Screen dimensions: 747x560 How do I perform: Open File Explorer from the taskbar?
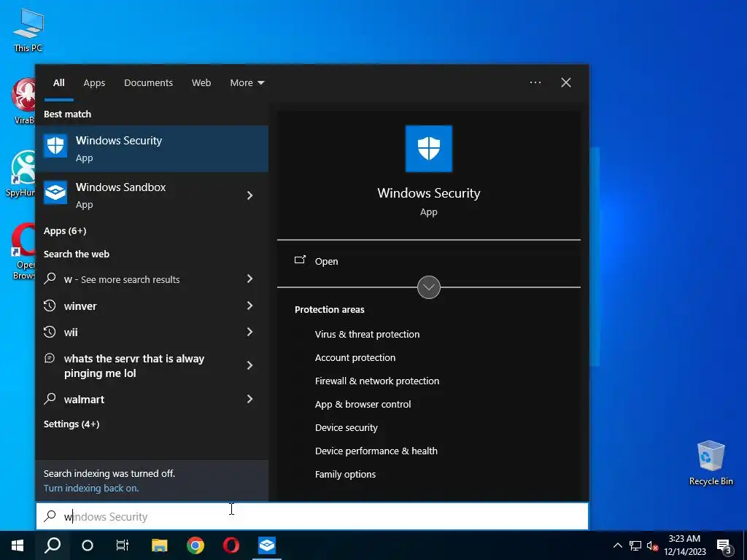coord(159,545)
